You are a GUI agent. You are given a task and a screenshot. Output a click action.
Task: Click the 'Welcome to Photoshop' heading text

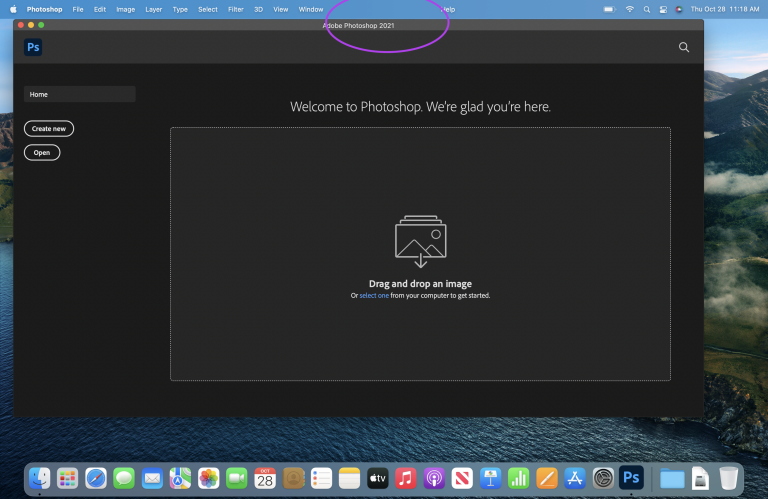[x=420, y=107]
